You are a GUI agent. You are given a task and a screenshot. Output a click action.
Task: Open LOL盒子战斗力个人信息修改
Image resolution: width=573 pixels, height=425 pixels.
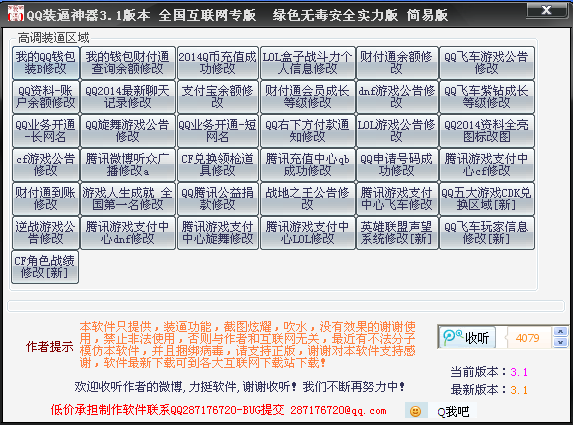click(307, 63)
